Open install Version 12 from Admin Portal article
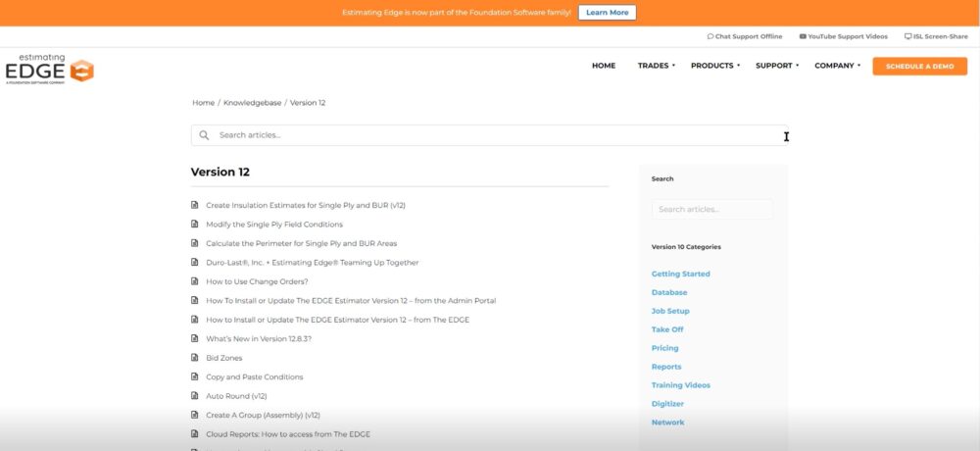The image size is (980, 451). tap(351, 301)
